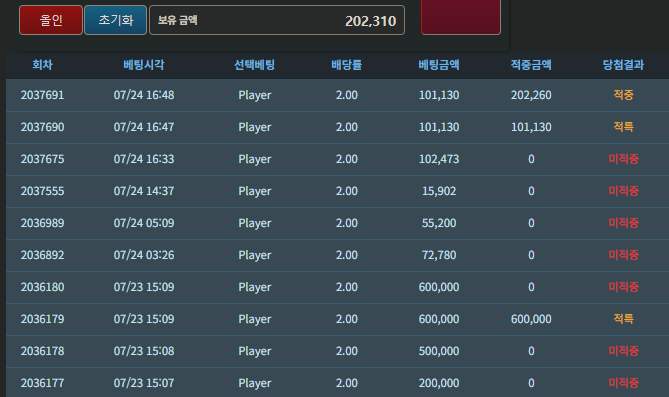Click bet amount 72,780
The image size is (669, 397).
point(439,255)
